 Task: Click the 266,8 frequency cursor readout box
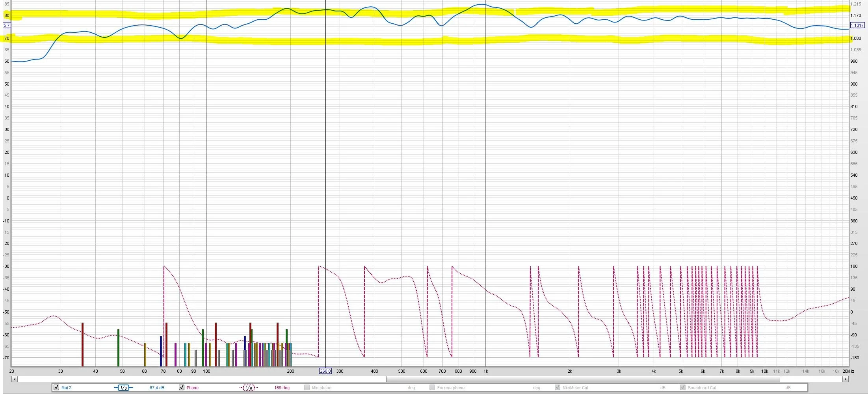tap(325, 371)
